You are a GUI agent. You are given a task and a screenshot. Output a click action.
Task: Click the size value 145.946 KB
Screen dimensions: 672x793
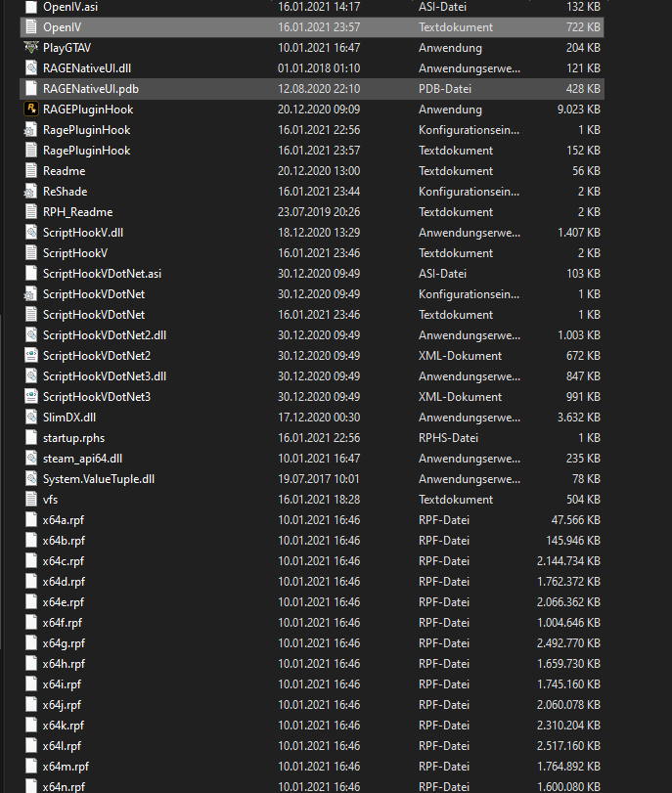[573, 541]
